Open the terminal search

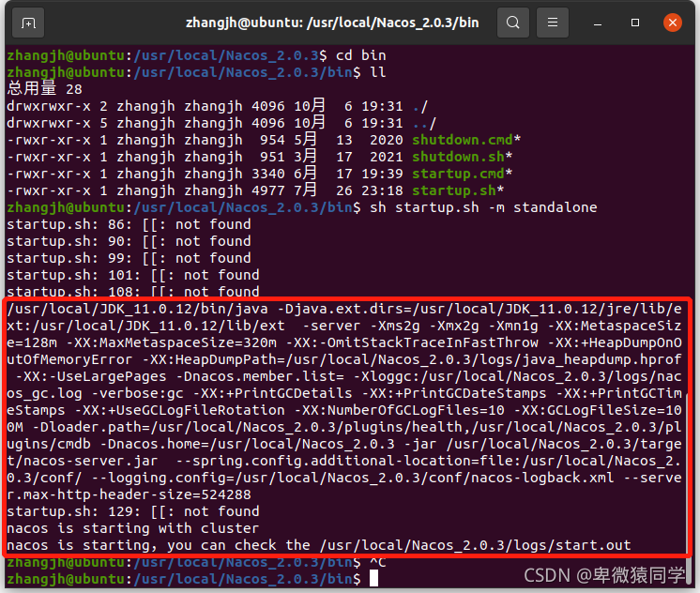(x=513, y=23)
